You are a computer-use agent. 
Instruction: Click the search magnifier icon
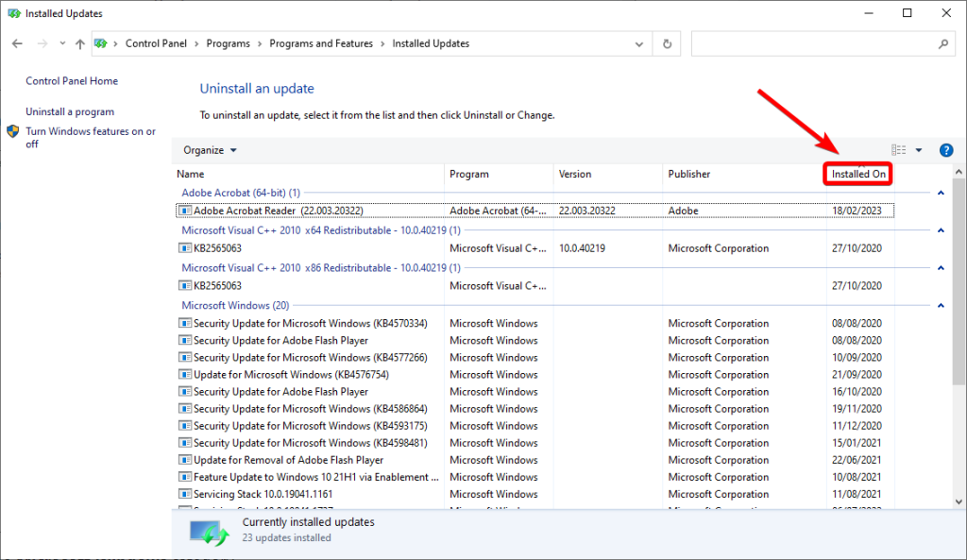click(x=942, y=44)
